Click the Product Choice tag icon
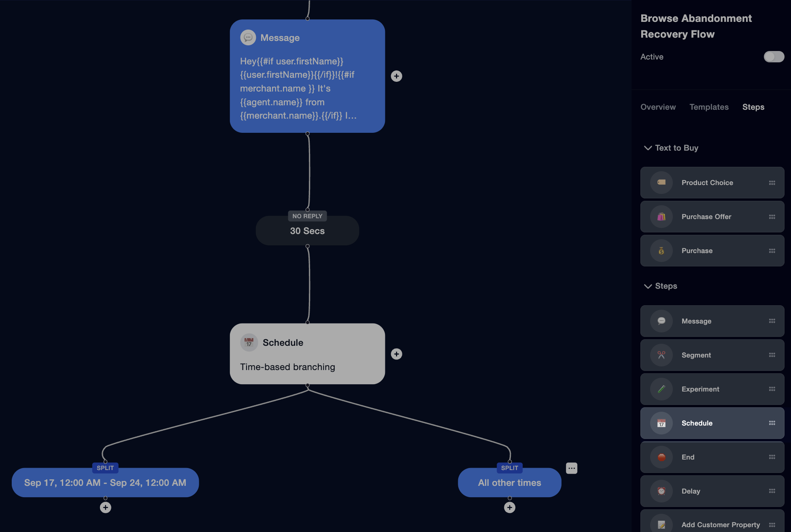791x532 pixels. 661,183
